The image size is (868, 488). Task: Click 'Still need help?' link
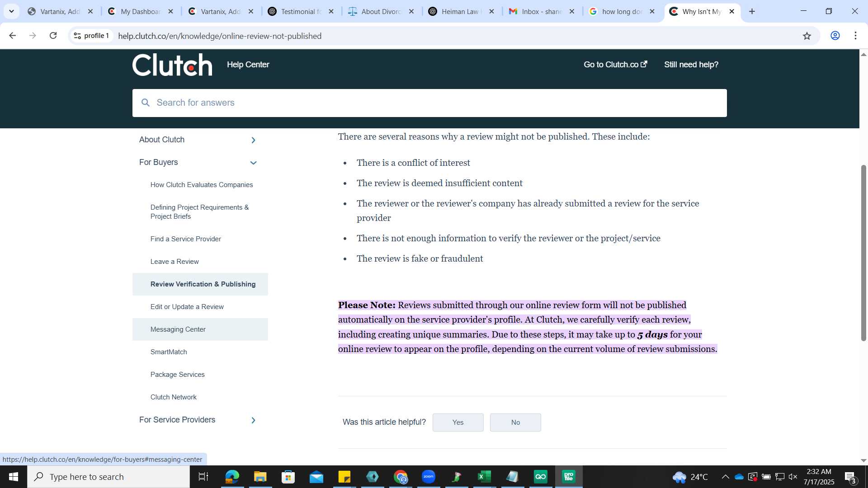coord(691,65)
